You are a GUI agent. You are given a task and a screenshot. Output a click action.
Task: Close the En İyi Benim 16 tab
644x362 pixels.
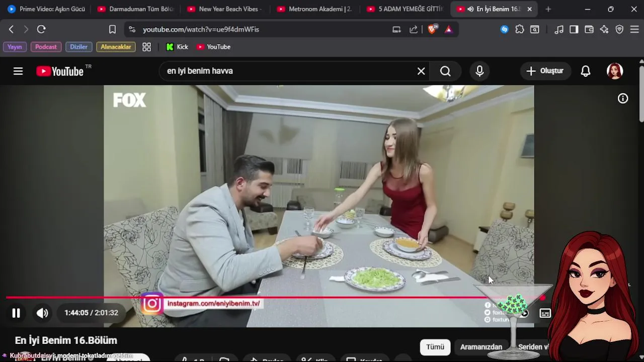coord(529,9)
